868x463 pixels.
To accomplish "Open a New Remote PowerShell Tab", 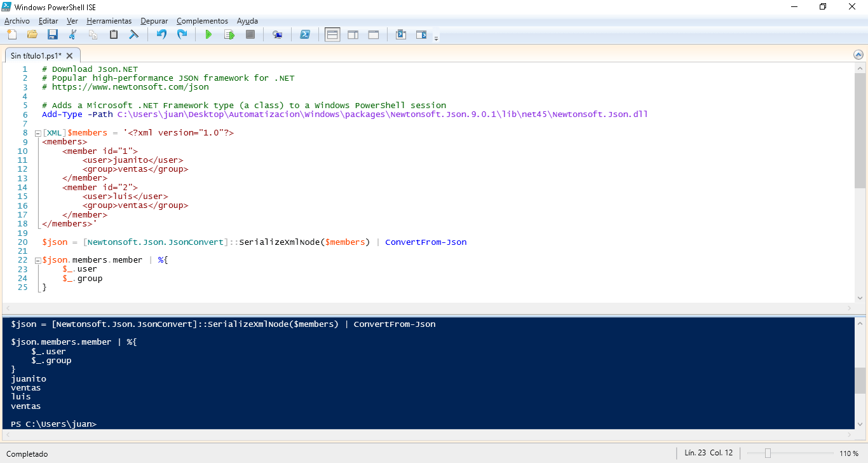I will 278,34.
